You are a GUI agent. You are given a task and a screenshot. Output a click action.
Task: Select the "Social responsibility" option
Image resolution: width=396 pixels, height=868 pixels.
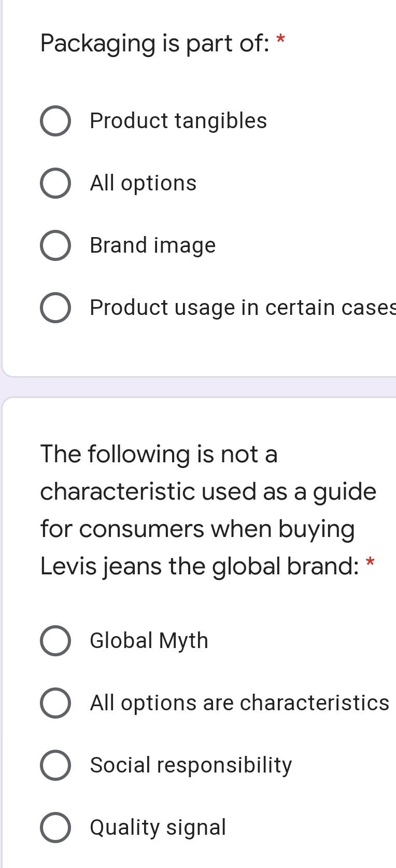pos(55,765)
